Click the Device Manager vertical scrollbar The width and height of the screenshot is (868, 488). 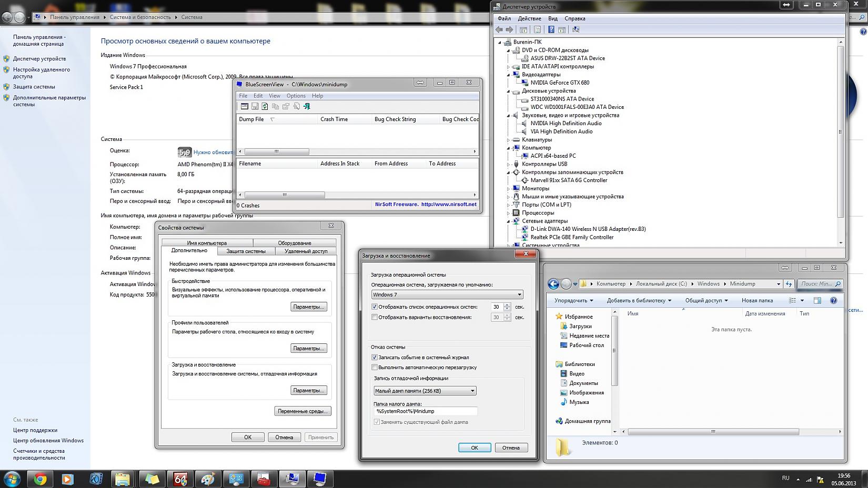coord(840,131)
